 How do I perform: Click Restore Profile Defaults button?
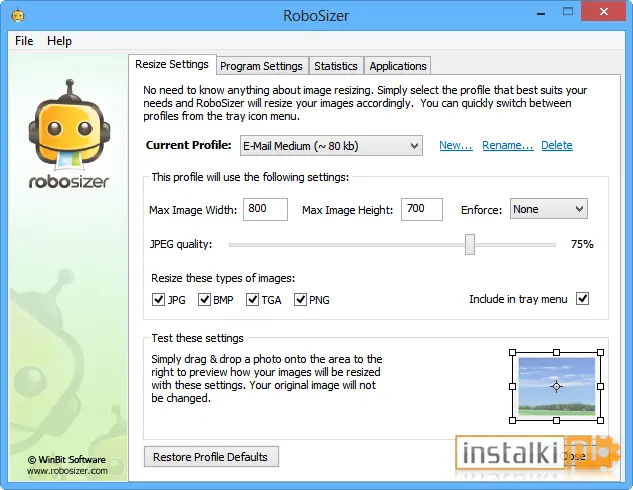click(211, 457)
